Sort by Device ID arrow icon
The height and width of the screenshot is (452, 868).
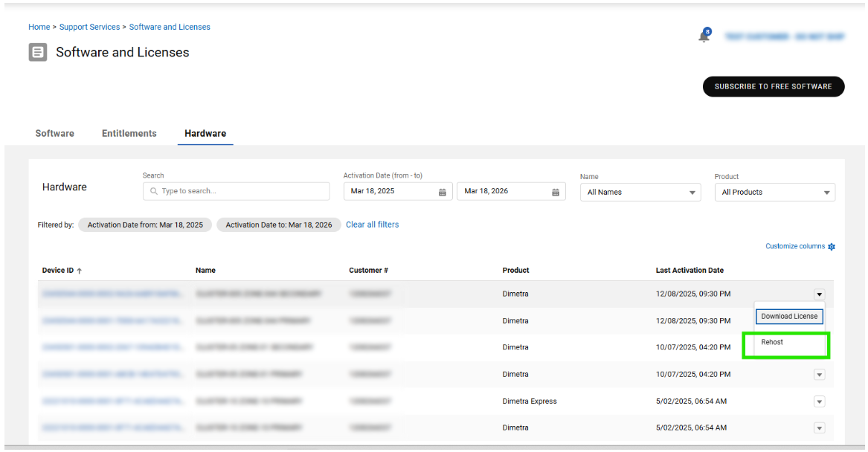coord(79,271)
